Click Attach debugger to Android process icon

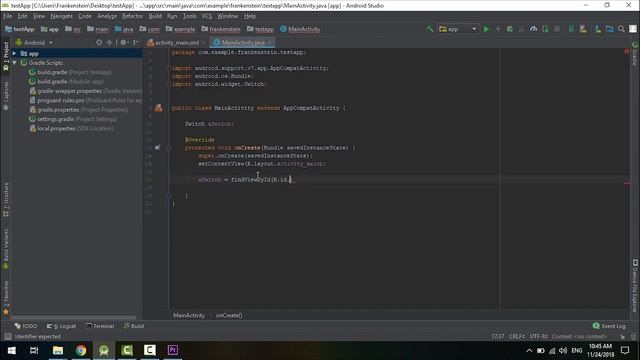coord(545,29)
